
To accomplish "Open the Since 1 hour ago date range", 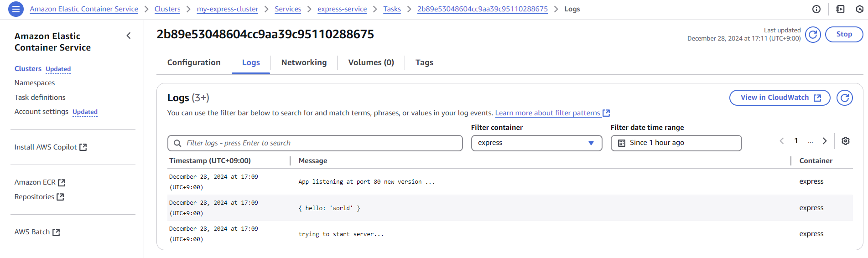I will pos(676,143).
